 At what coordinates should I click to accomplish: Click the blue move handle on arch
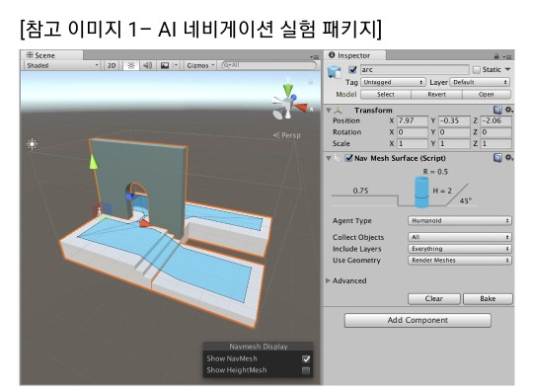pyautogui.click(x=129, y=196)
